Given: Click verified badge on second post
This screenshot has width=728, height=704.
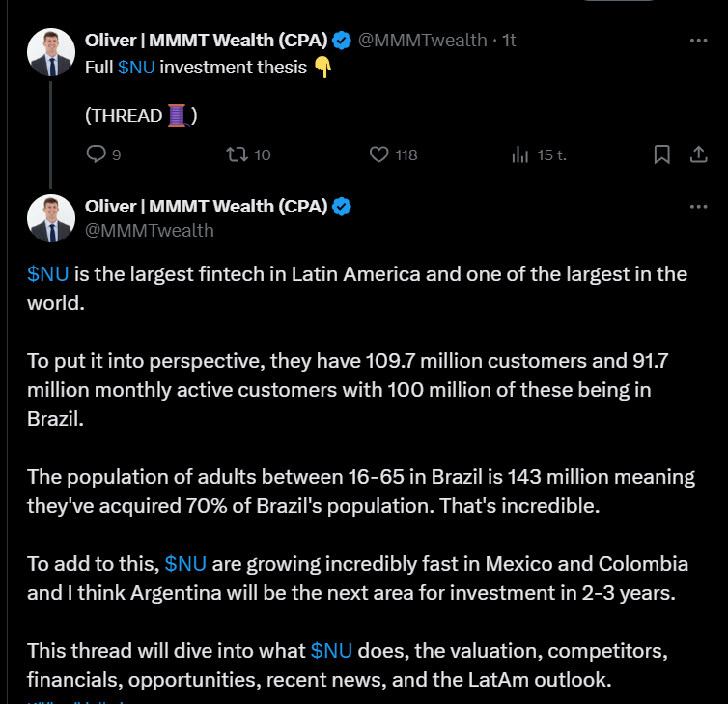Looking at the screenshot, I should pyautogui.click(x=342, y=206).
